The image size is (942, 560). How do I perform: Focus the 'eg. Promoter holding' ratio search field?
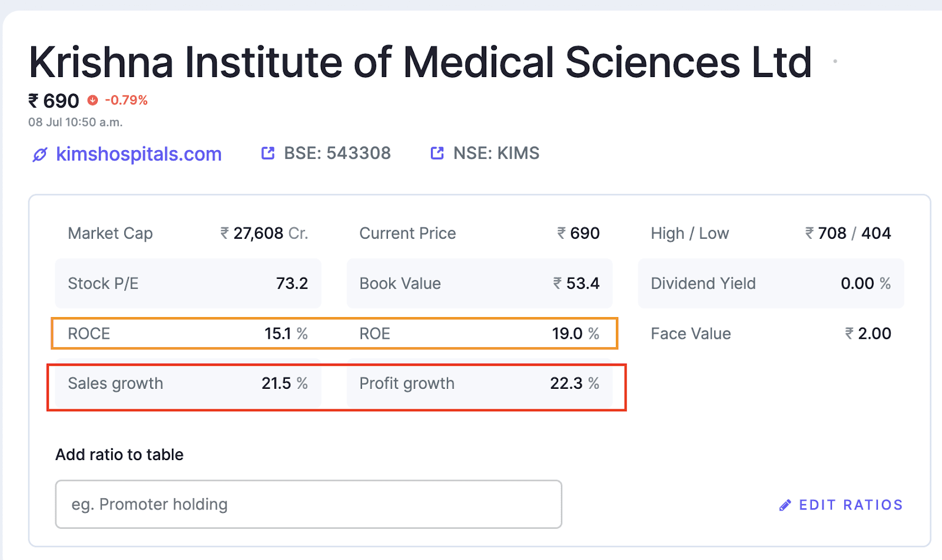tap(309, 504)
